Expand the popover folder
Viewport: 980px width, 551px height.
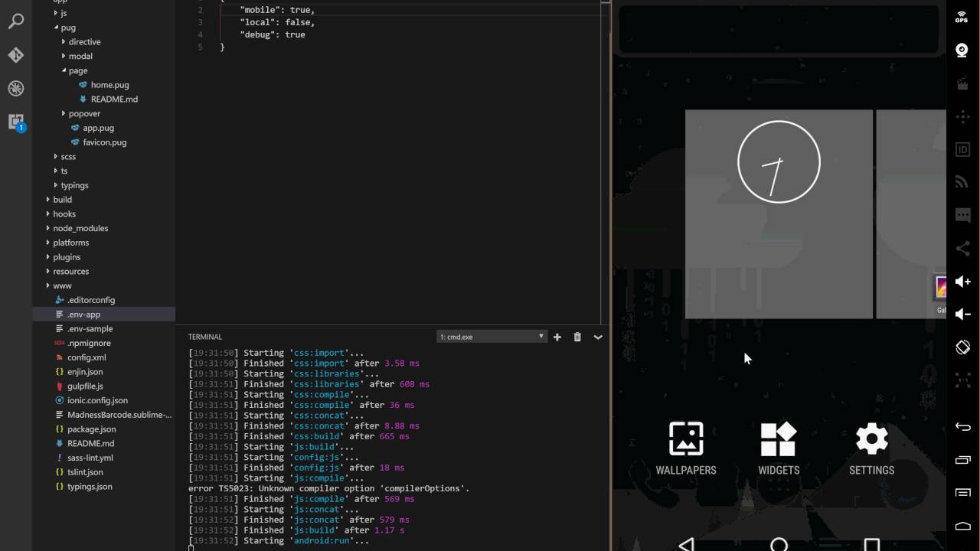[84, 113]
